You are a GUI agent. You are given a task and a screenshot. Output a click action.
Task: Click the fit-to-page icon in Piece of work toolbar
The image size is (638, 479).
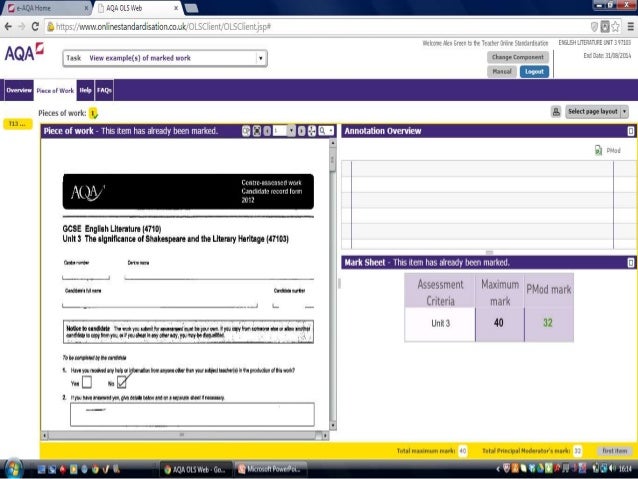point(257,131)
